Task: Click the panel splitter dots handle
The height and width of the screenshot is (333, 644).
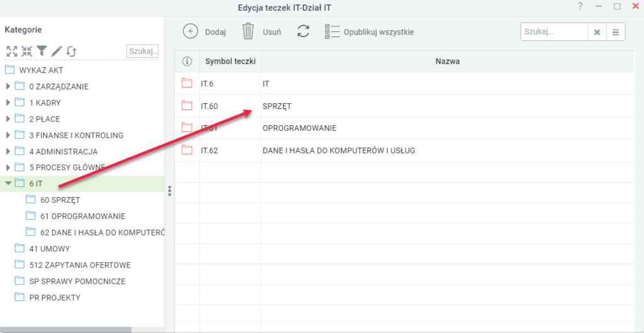Action: pyautogui.click(x=170, y=191)
